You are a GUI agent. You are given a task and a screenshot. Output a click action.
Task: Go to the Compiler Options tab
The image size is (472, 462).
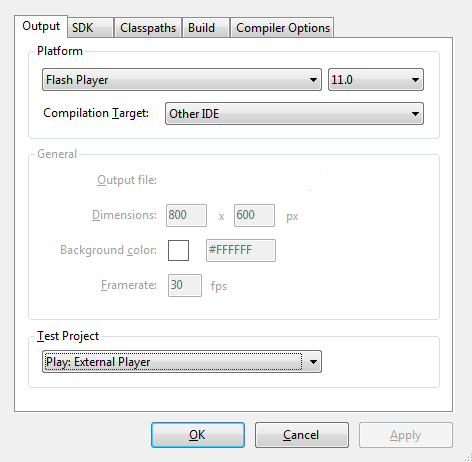point(282,28)
